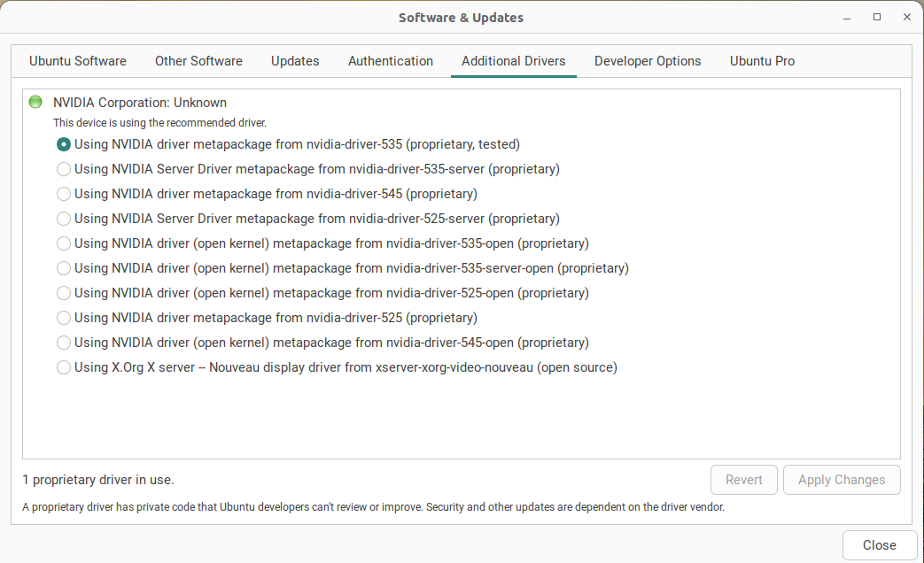Screen dimensions: 924x563
Task: Select the Authentication tab
Action: (391, 61)
